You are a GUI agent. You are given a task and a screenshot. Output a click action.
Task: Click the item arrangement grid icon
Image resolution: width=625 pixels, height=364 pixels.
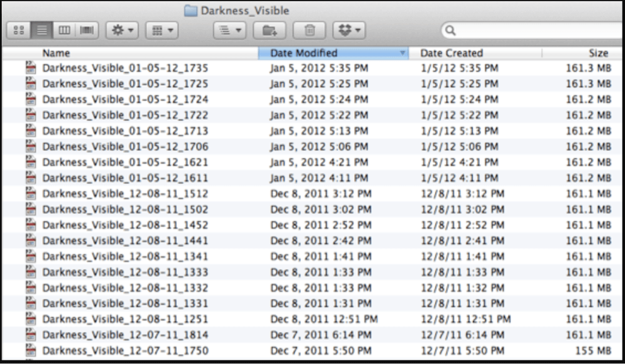pyautogui.click(x=157, y=29)
